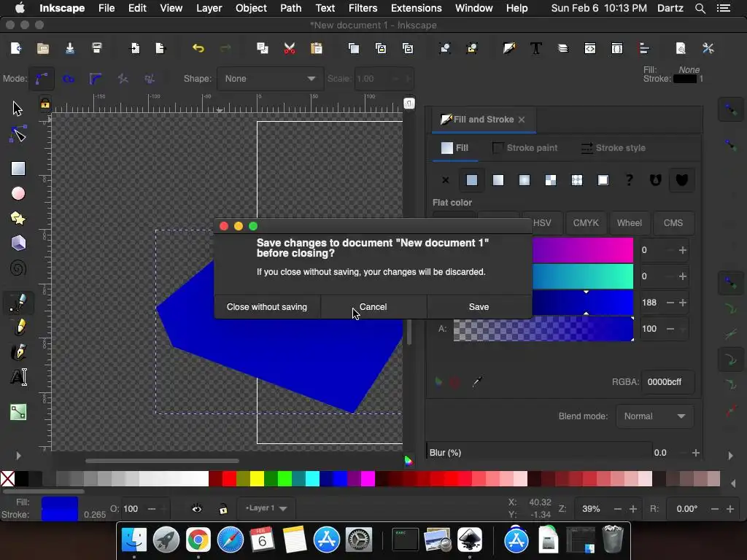747x560 pixels.
Task: Pick the magenta palette swatch
Action: point(368,478)
